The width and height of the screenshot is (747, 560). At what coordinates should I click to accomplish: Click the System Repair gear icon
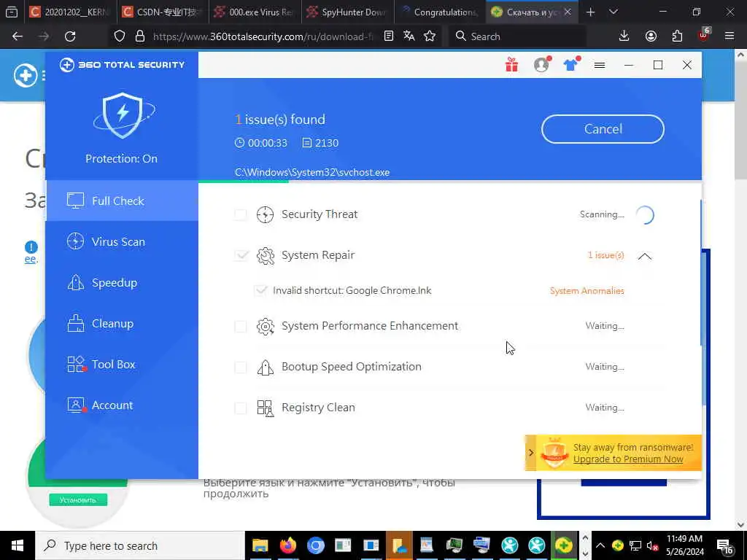click(266, 256)
